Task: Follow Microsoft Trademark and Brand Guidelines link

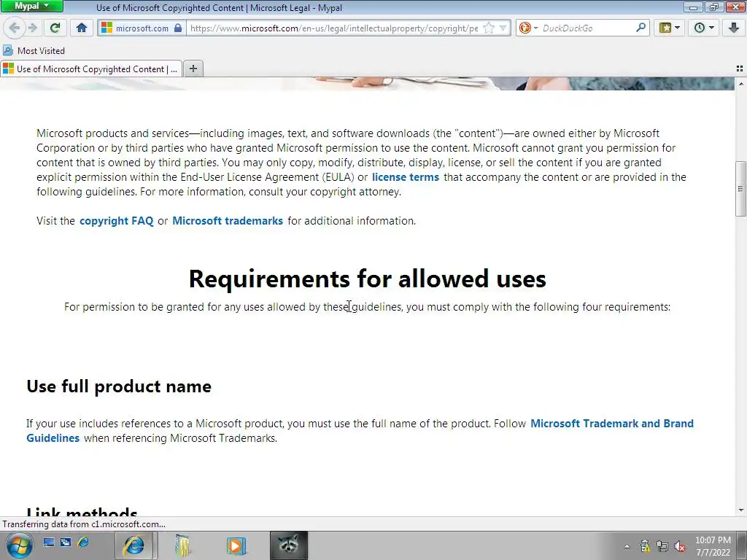Action: click(612, 424)
